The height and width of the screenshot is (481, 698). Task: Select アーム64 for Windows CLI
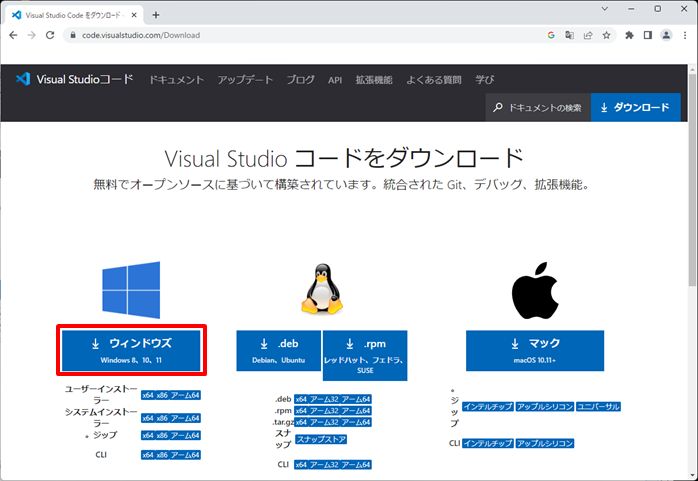pyautogui.click(x=185, y=455)
